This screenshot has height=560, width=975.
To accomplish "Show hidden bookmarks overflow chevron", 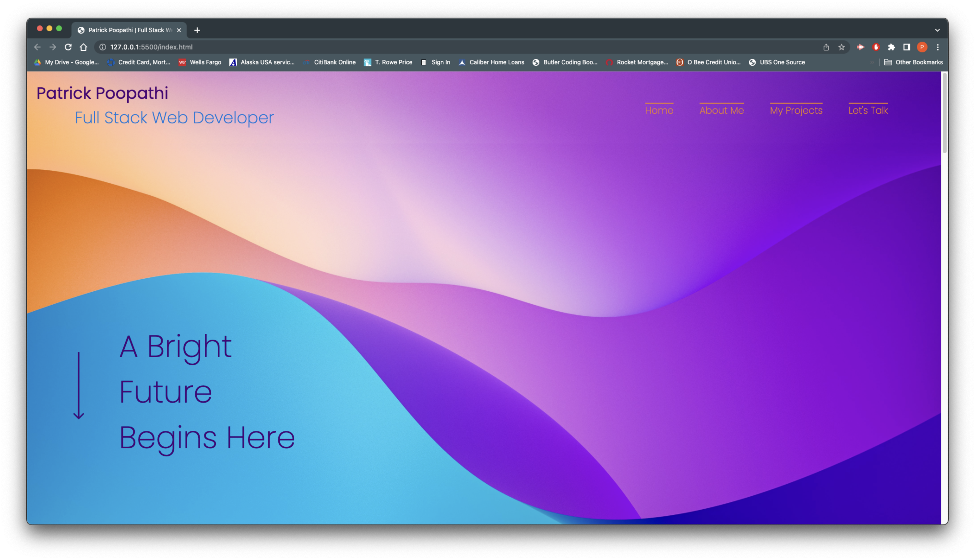I will pos(872,62).
